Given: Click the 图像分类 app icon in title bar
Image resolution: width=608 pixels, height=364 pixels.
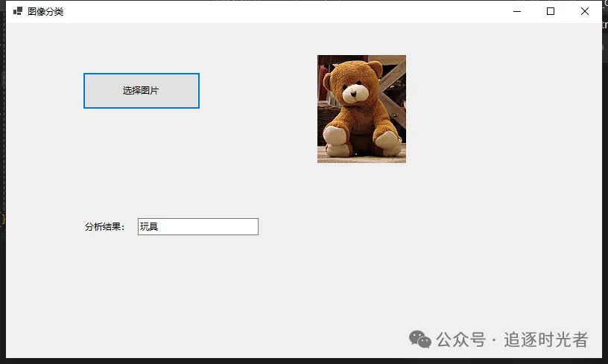Looking at the screenshot, I should coord(18,11).
